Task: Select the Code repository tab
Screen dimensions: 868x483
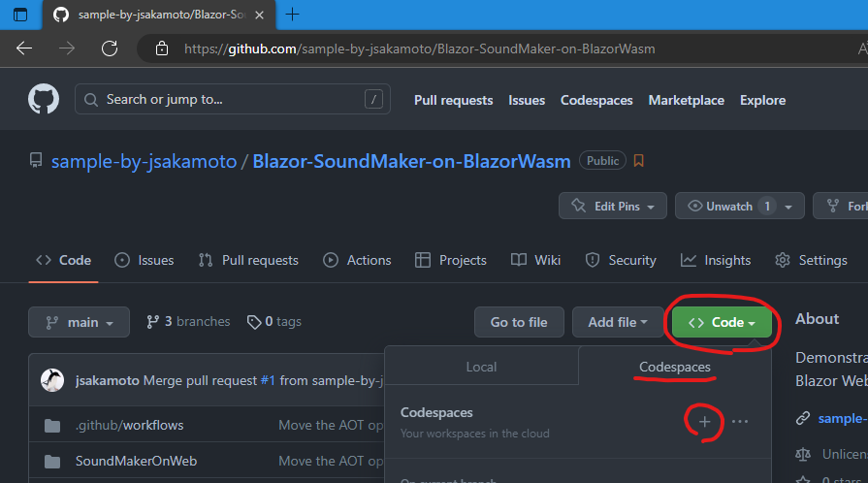Action: tap(63, 260)
